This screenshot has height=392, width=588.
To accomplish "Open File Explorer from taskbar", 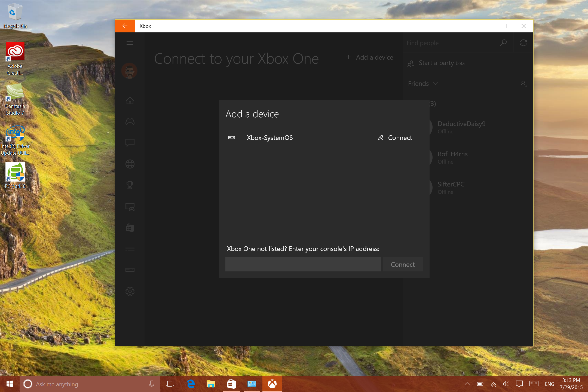I will (211, 384).
